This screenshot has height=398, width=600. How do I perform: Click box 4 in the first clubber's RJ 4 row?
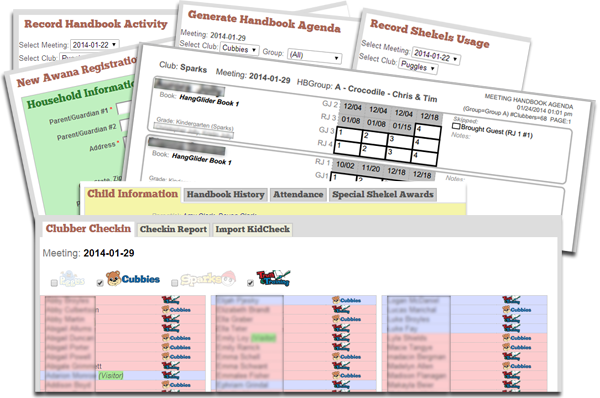(x=424, y=158)
